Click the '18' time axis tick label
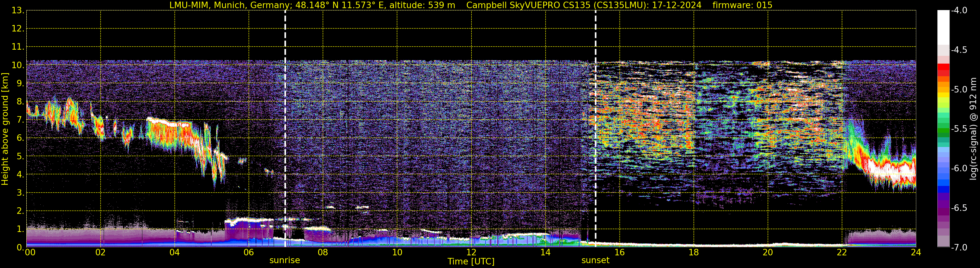Viewport: 980px width, 268px height. pos(694,252)
